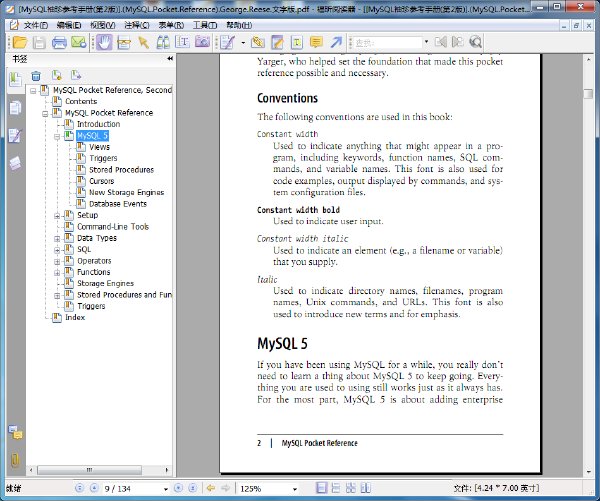This screenshot has height=501, width=600.
Task: Click the snapshot camera tool icon
Action: point(202,42)
